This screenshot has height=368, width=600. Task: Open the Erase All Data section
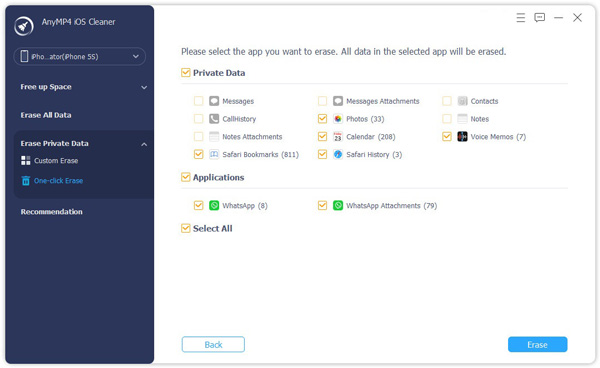[x=46, y=115]
